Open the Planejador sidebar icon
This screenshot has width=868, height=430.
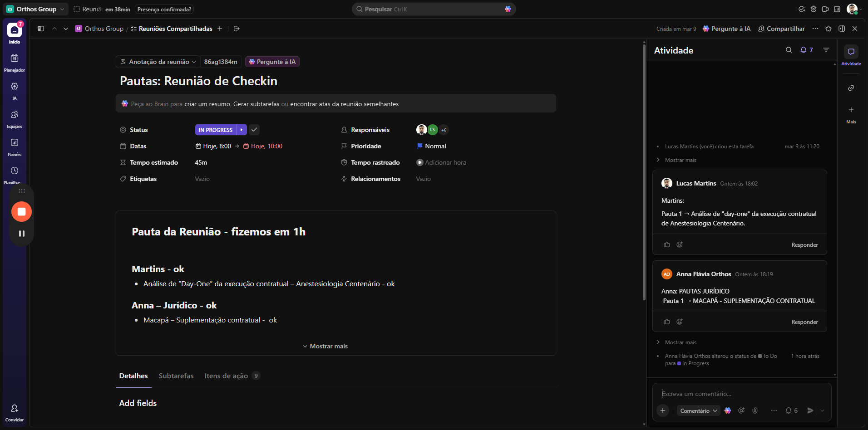point(15,59)
